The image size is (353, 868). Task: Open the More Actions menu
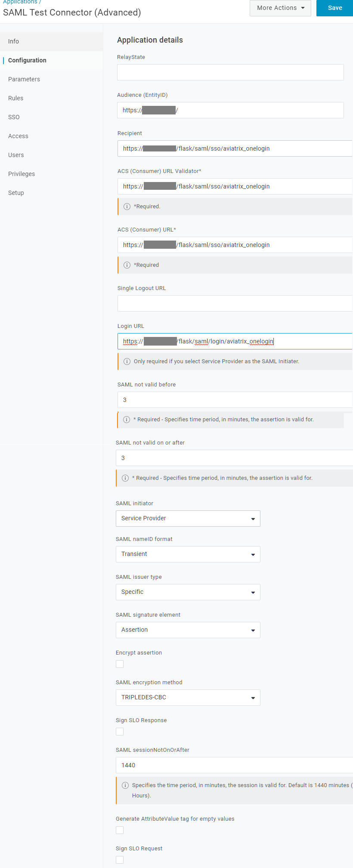tap(280, 8)
